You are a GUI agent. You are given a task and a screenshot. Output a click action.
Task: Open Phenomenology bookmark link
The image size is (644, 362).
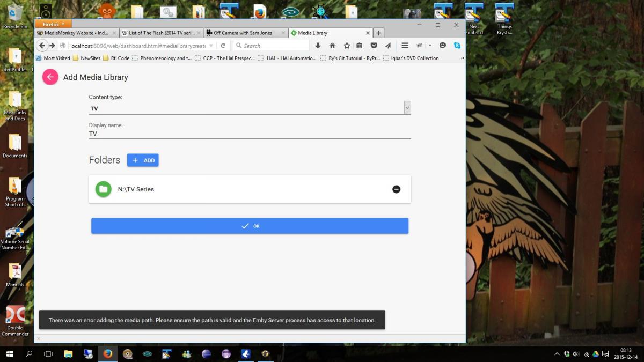tap(162, 58)
